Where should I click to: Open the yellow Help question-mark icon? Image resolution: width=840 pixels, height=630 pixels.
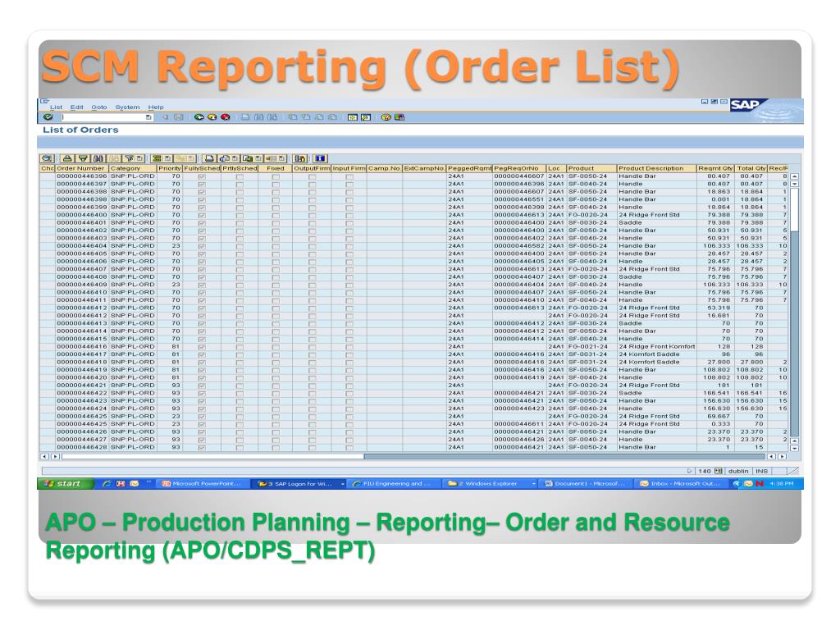[386, 116]
